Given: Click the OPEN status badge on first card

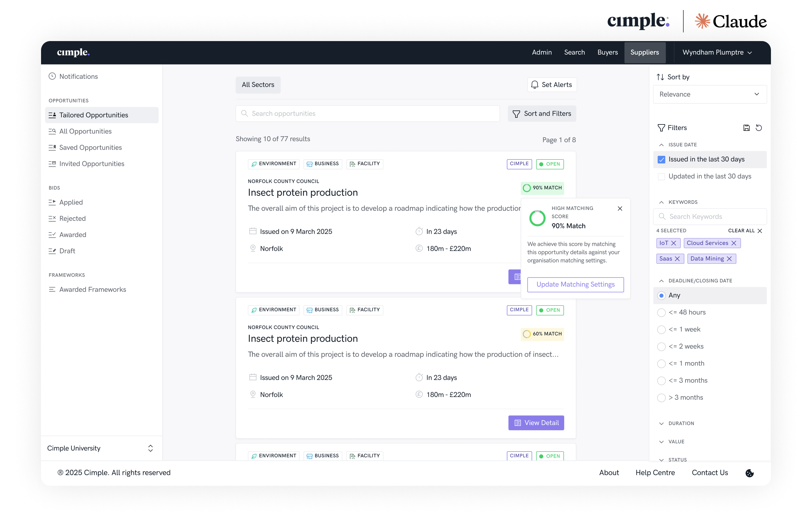Looking at the screenshot, I should click(550, 164).
